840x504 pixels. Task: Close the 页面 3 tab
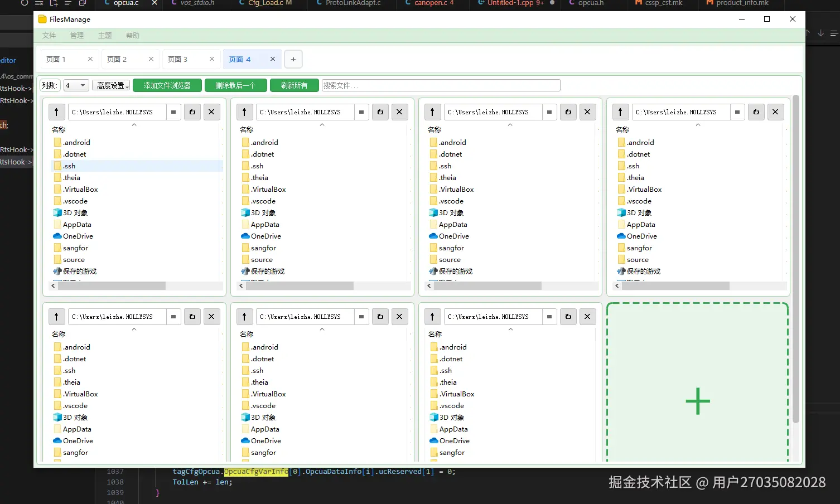[212, 59]
